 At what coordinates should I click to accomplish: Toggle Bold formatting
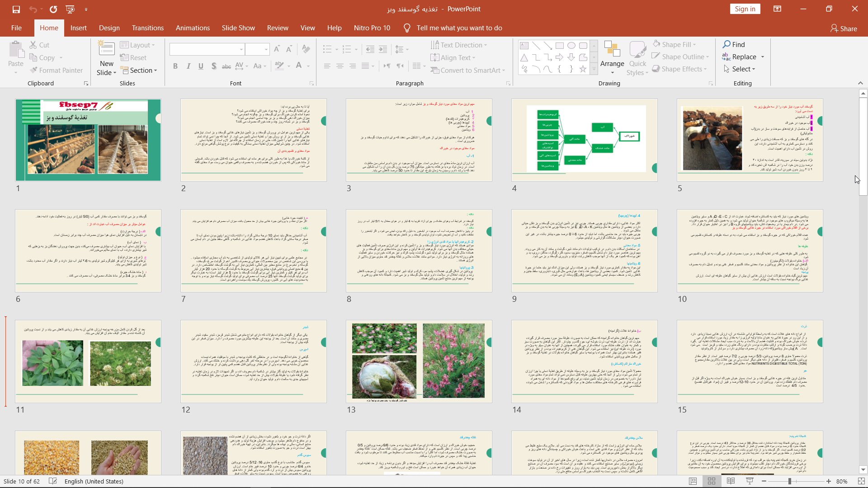point(175,66)
